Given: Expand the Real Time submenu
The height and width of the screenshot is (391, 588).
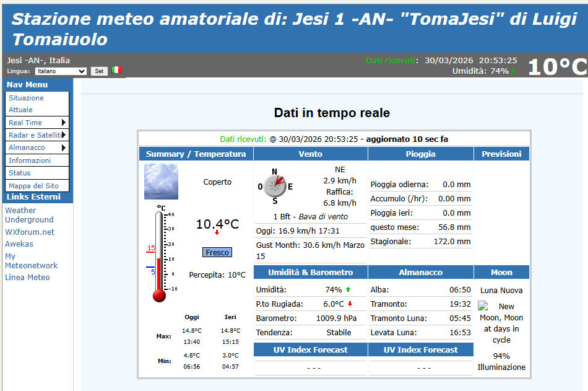Looking at the screenshot, I should 37,123.
